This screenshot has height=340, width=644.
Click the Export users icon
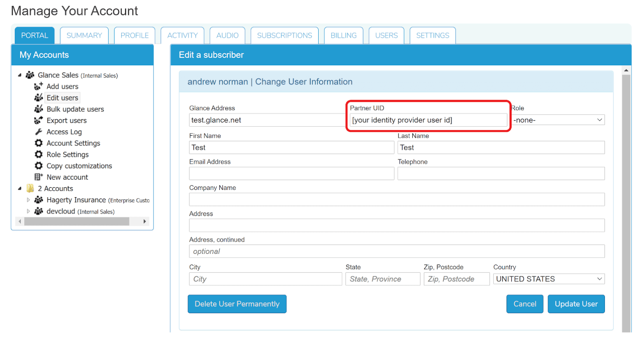pos(39,121)
